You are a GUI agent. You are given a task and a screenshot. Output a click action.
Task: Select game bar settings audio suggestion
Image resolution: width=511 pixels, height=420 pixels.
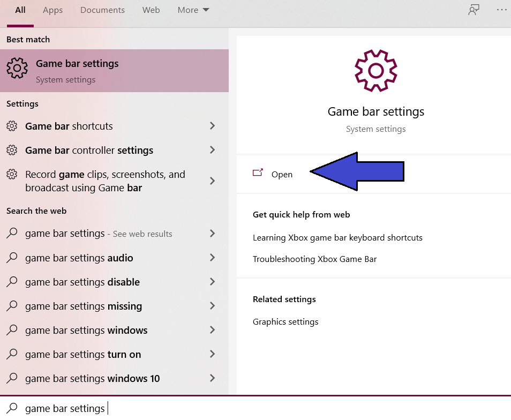click(x=114, y=258)
